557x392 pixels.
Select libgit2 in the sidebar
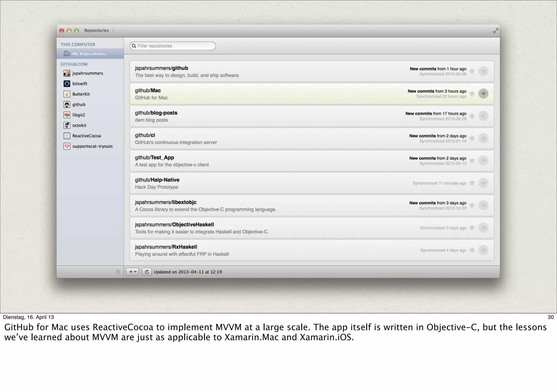[79, 115]
